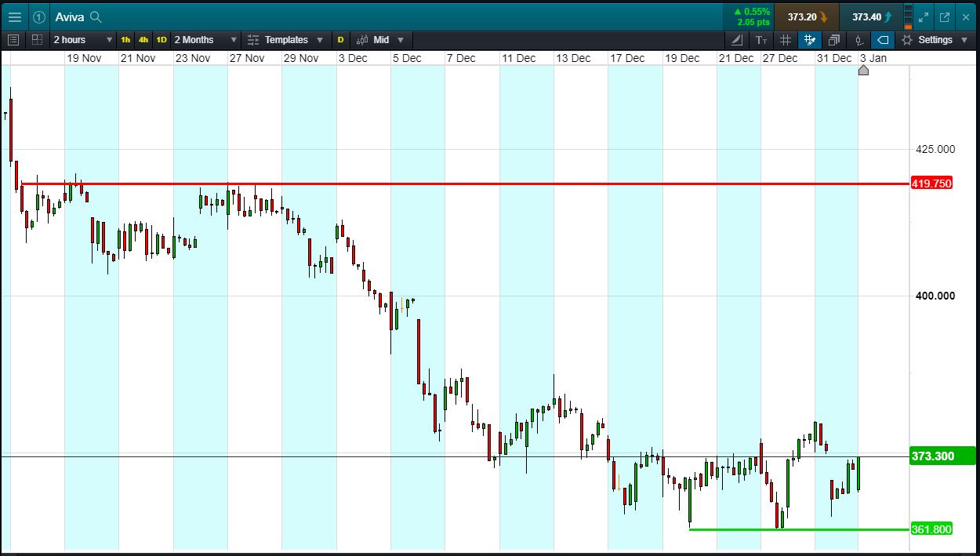Expand the Settings dropdown arrow

[964, 39]
